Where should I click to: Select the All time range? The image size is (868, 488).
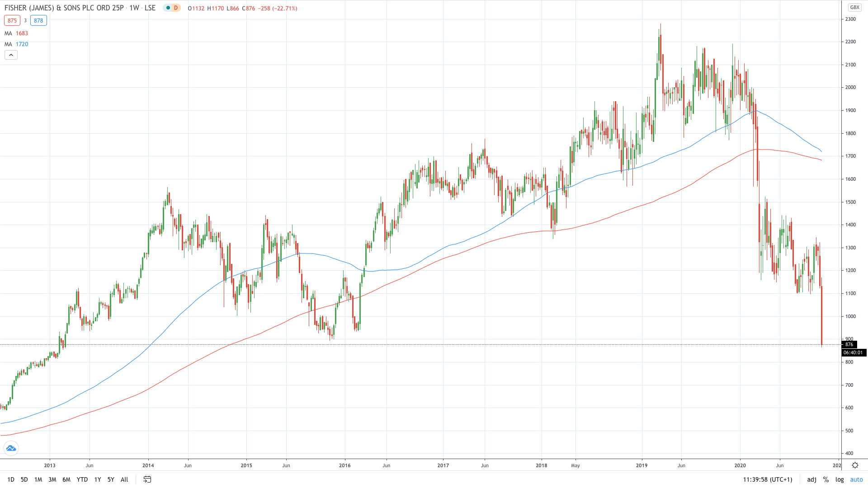tap(124, 479)
